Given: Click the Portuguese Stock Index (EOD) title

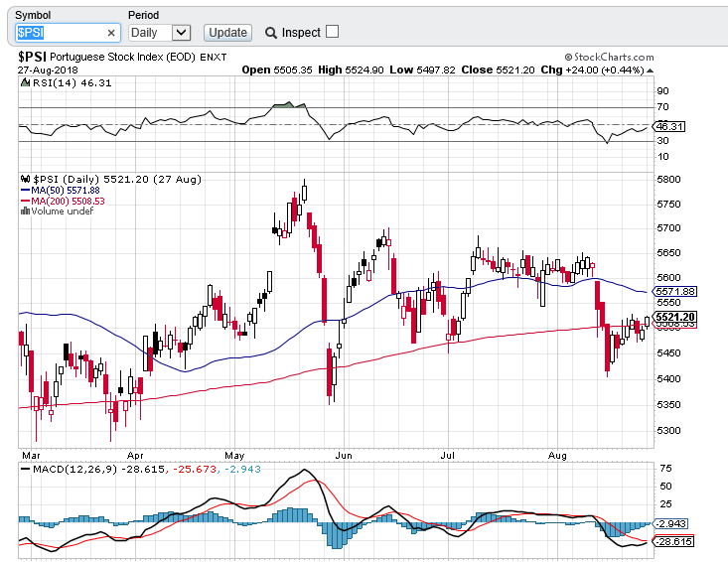Looking at the screenshot, I should (122, 57).
